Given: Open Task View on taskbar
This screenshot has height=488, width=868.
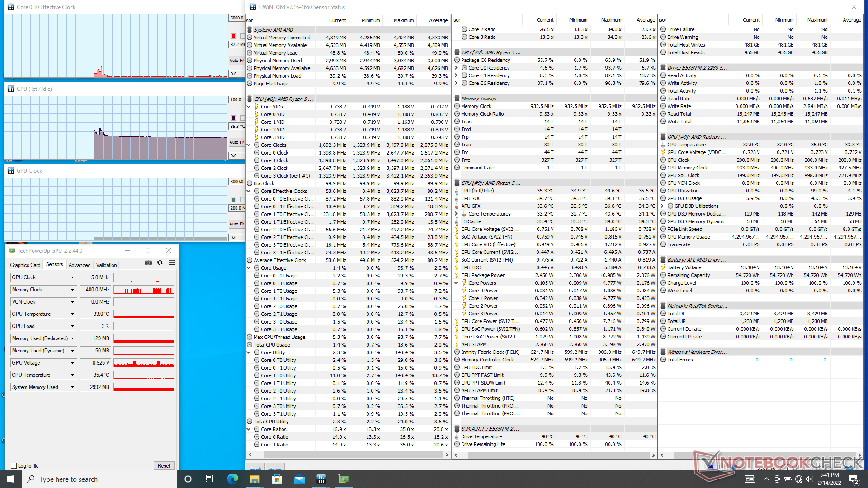Looking at the screenshot, I should click(209, 479).
